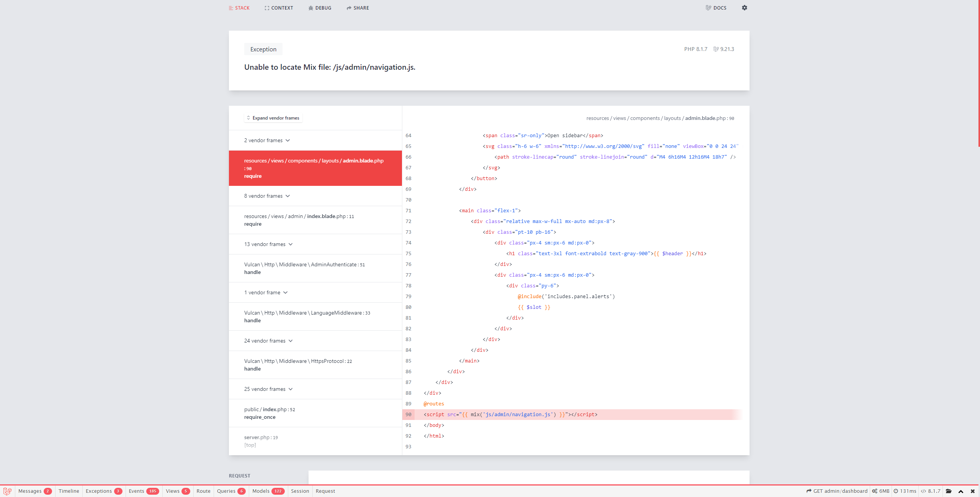The image size is (980, 497).
Task: Click the debugbar expand chevron arrow
Action: 961,491
